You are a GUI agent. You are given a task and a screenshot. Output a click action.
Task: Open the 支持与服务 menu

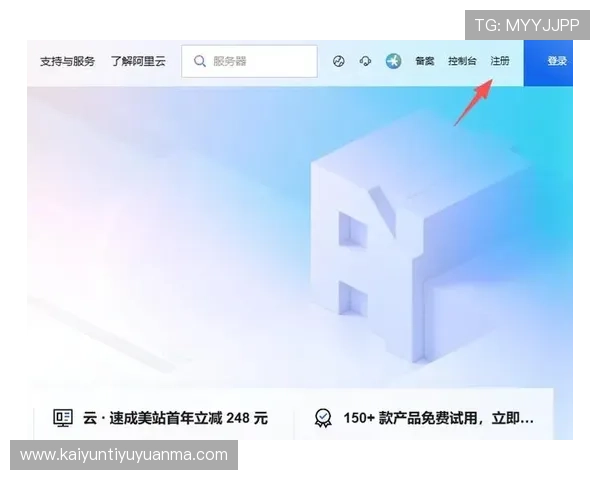click(x=68, y=61)
